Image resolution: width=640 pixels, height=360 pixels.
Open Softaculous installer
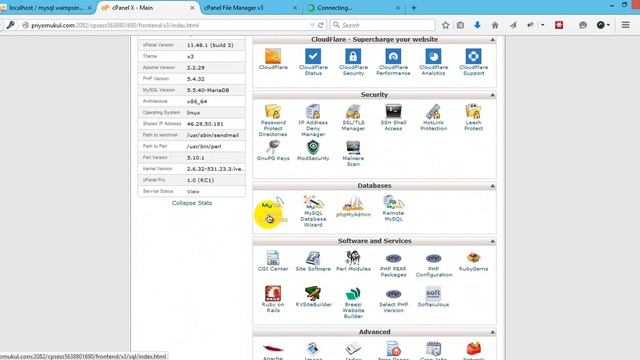433,297
